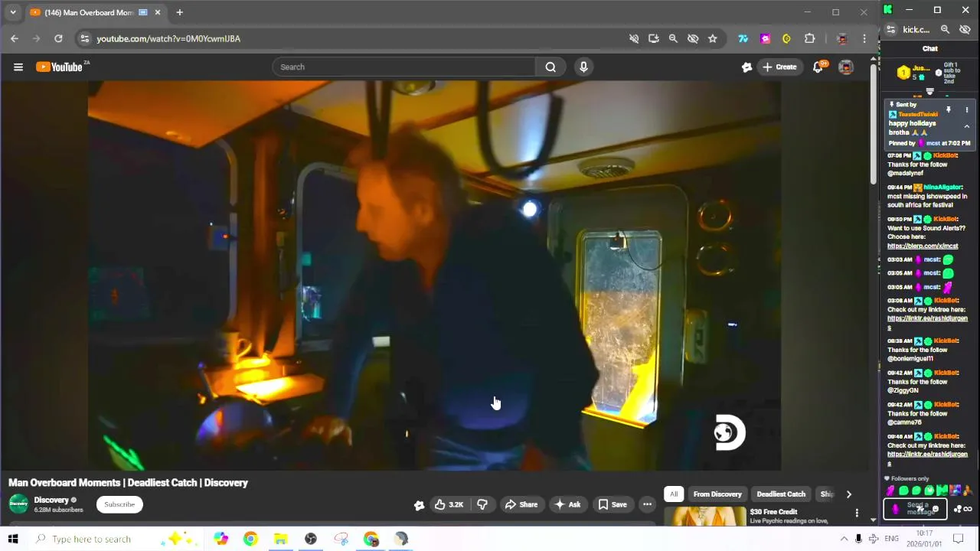
Task: Open the Discovery channel avatar
Action: click(18, 504)
